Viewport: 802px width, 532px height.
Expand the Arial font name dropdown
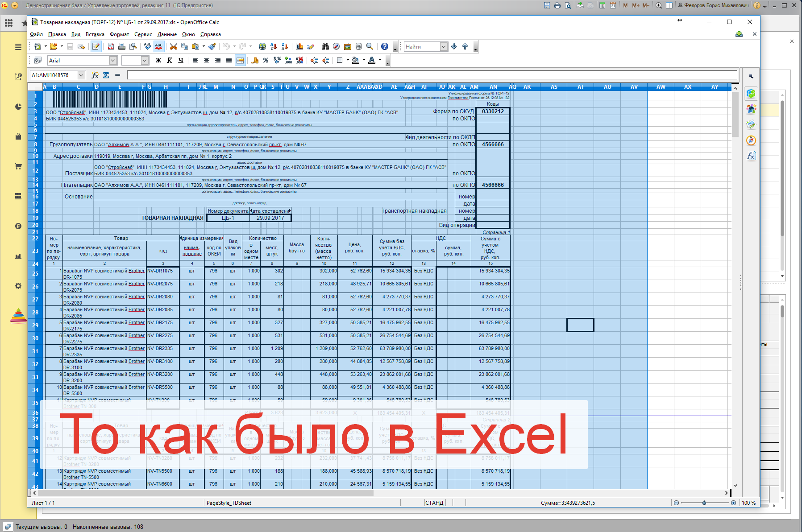point(113,60)
